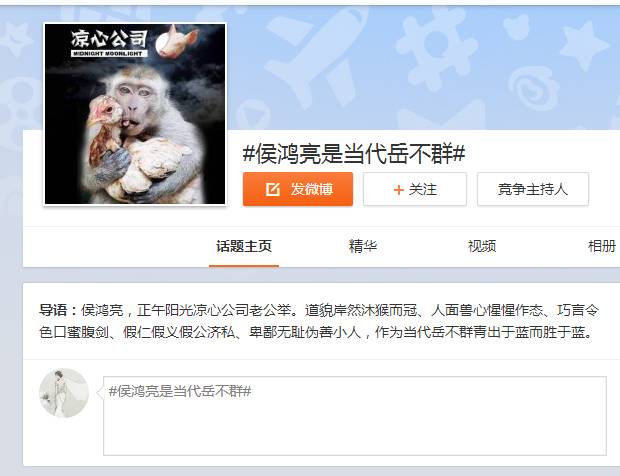
Task: Switch to the 精华 tab
Action: tap(363, 246)
